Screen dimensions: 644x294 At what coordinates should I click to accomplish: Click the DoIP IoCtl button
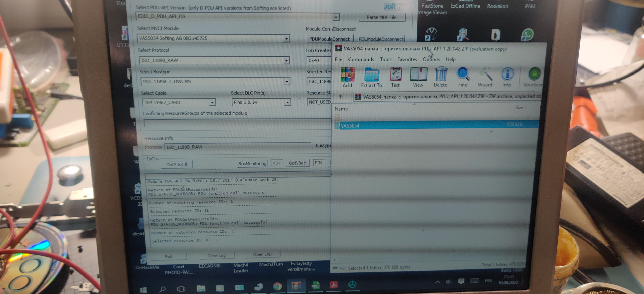point(177,164)
